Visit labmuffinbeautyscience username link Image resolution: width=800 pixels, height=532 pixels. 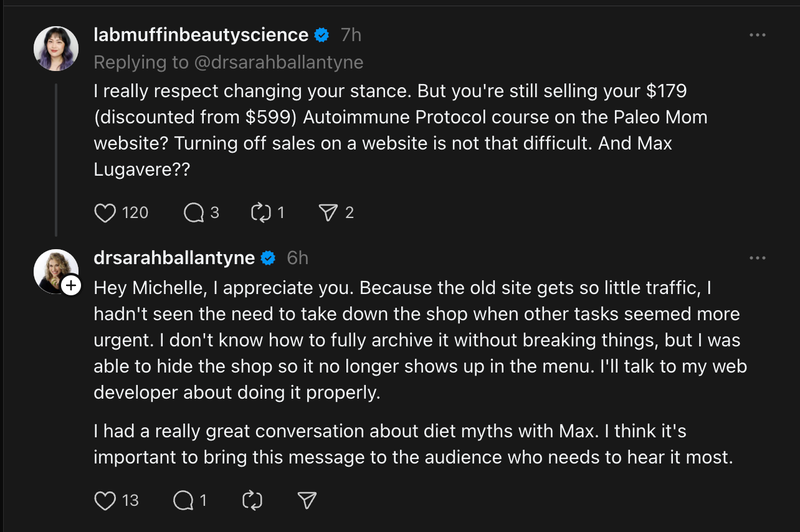[x=201, y=35]
